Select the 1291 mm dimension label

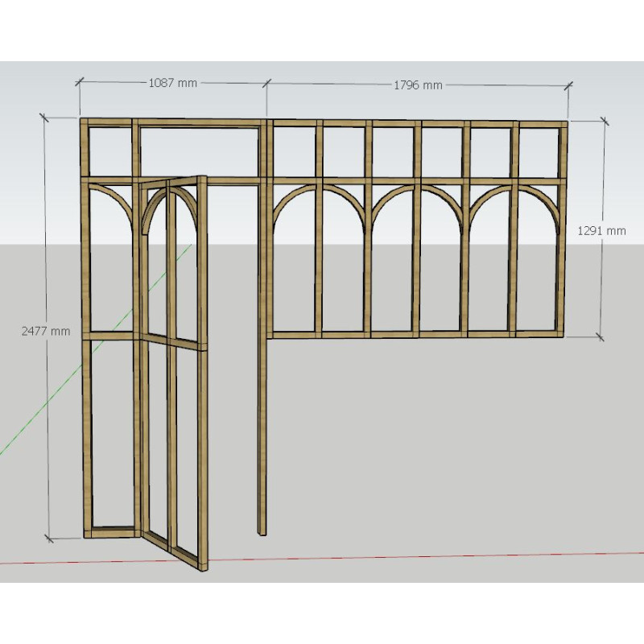[x=601, y=231]
